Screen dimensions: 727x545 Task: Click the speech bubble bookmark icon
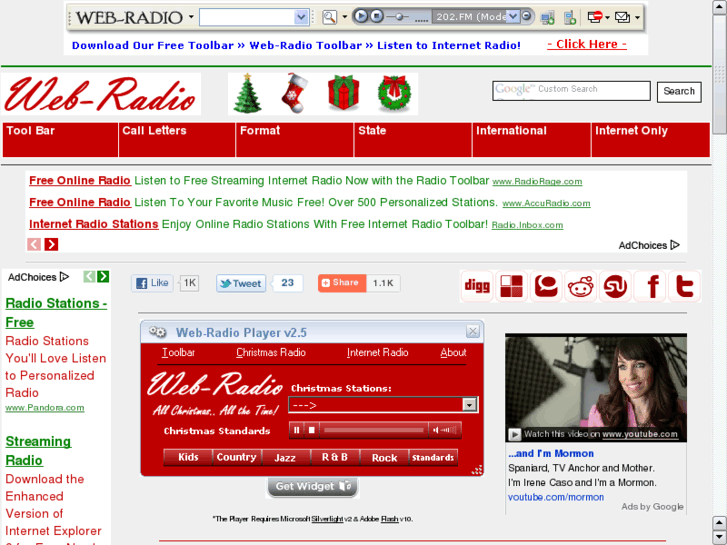(546, 286)
